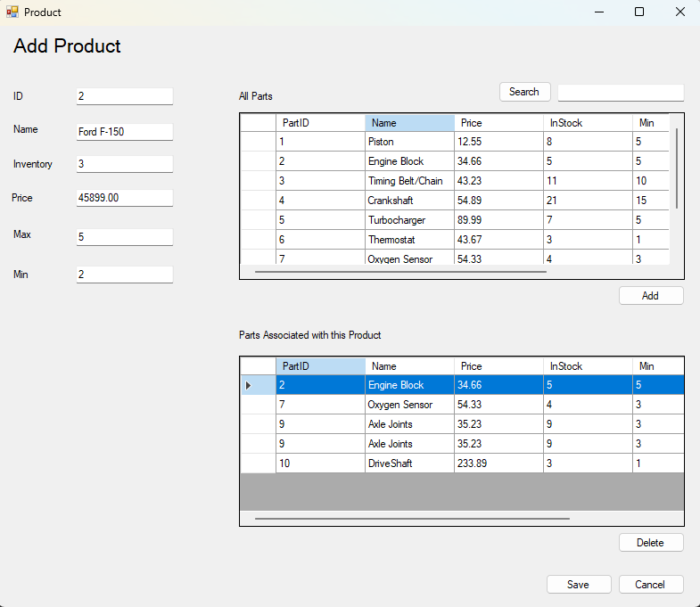Click All Parts vertical scrollbar

(x=677, y=168)
